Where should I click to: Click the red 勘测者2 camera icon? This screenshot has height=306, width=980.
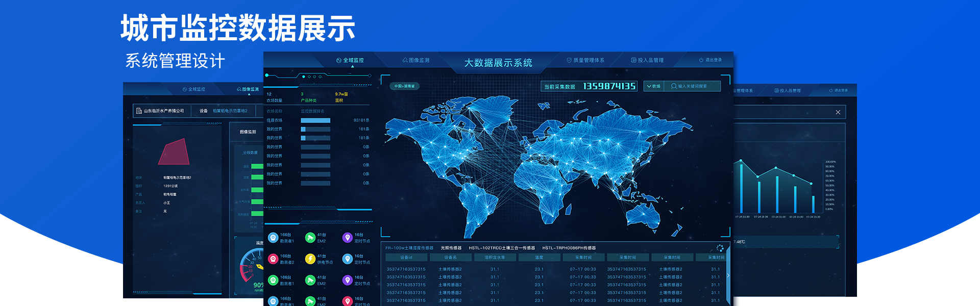pos(273,259)
